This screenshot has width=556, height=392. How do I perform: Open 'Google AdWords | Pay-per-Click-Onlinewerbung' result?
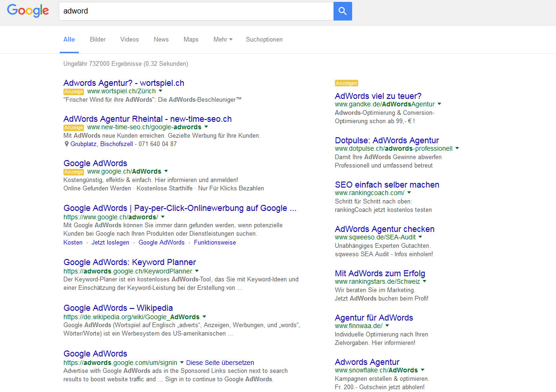tap(180, 208)
